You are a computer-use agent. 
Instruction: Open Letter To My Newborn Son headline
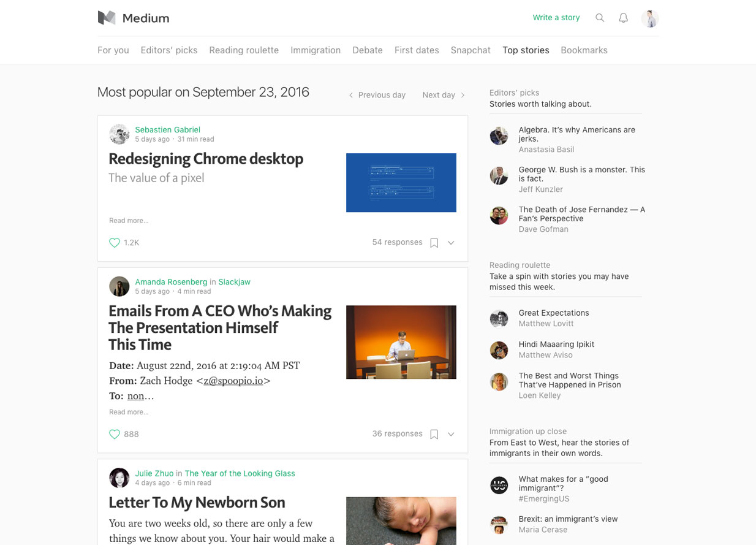pyautogui.click(x=197, y=503)
